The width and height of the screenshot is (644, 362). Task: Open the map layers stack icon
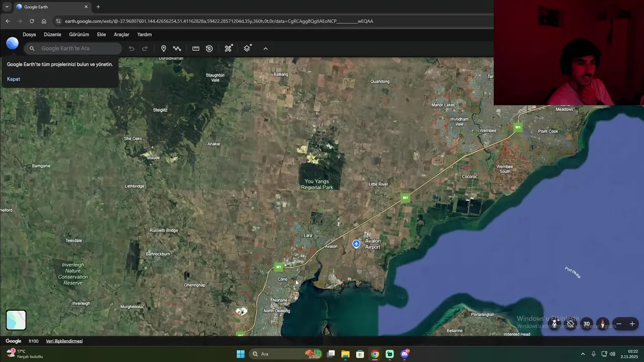coord(247,48)
